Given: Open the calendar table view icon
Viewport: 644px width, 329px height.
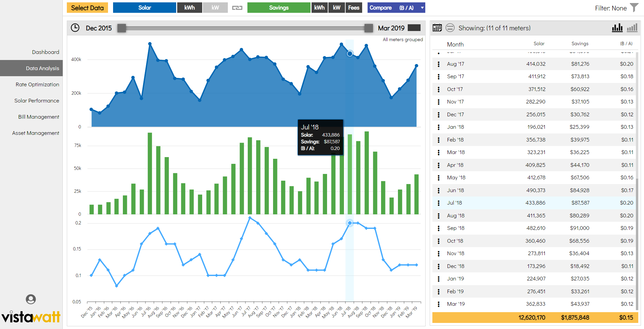Looking at the screenshot, I should (437, 28).
